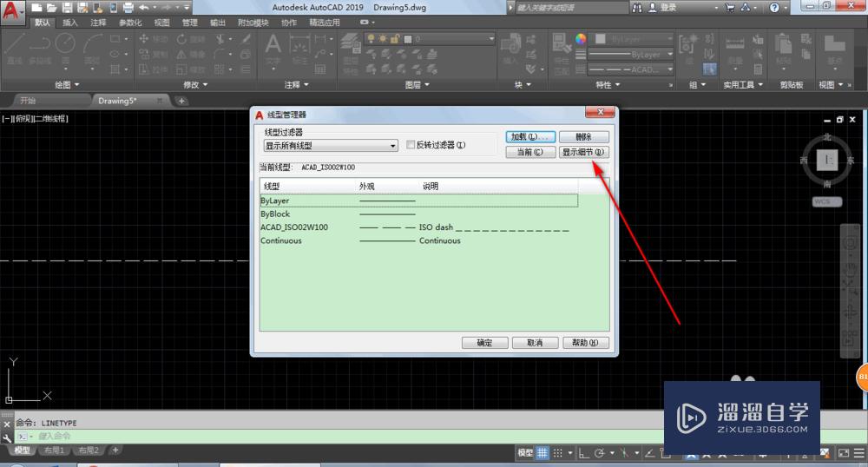The image size is (868, 467).
Task: Click the New drawing icon in quick access toolbar
Action: 36,8
